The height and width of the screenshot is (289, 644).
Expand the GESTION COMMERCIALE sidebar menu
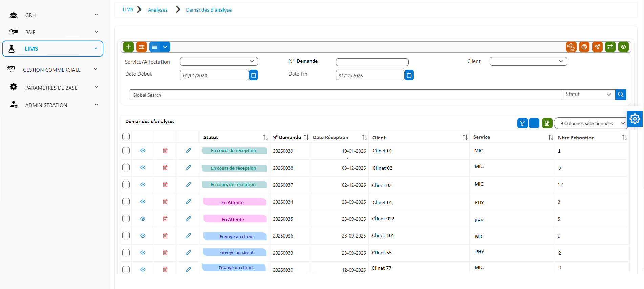click(52, 70)
